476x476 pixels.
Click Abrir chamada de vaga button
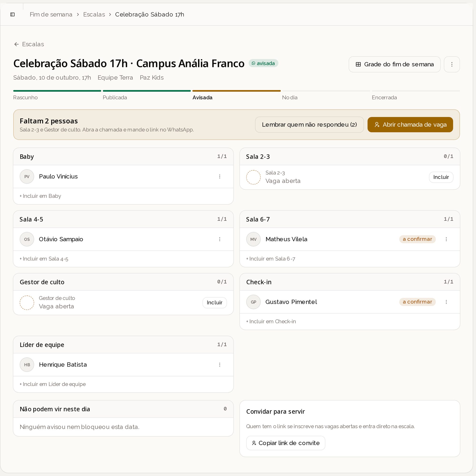click(410, 125)
